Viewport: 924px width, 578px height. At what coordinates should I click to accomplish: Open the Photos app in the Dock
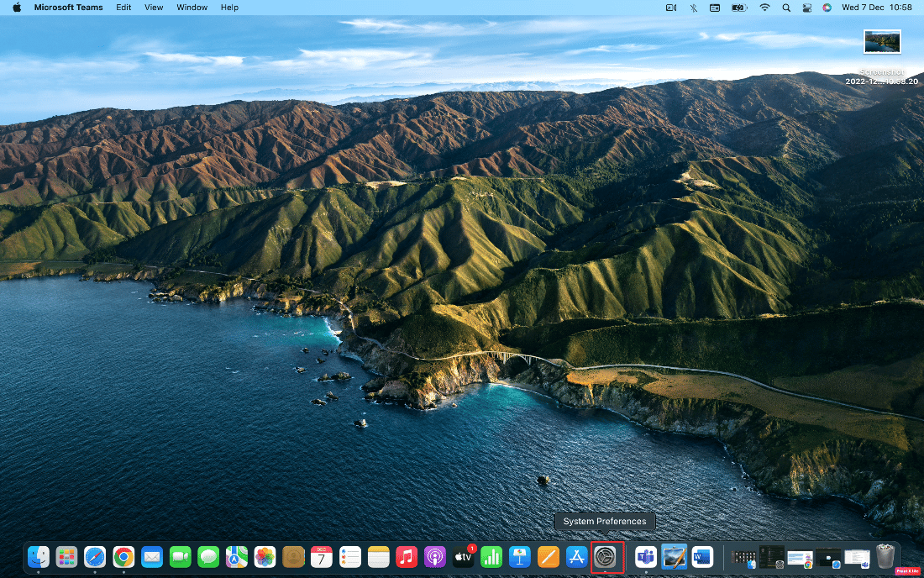(264, 556)
